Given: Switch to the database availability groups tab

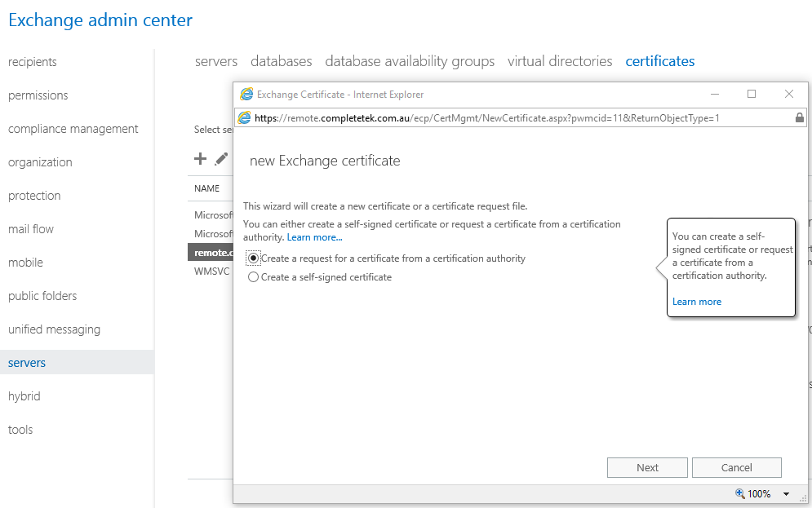Looking at the screenshot, I should [x=409, y=61].
